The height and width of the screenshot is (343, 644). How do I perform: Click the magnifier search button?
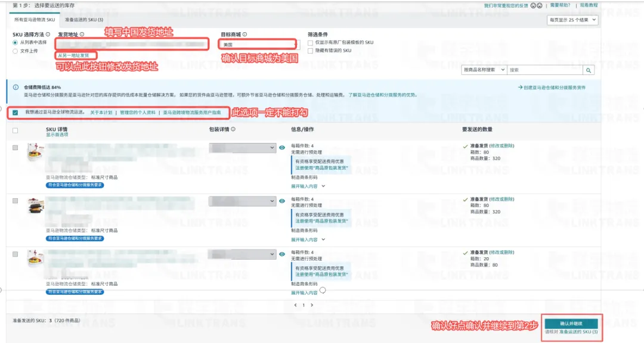click(x=589, y=70)
